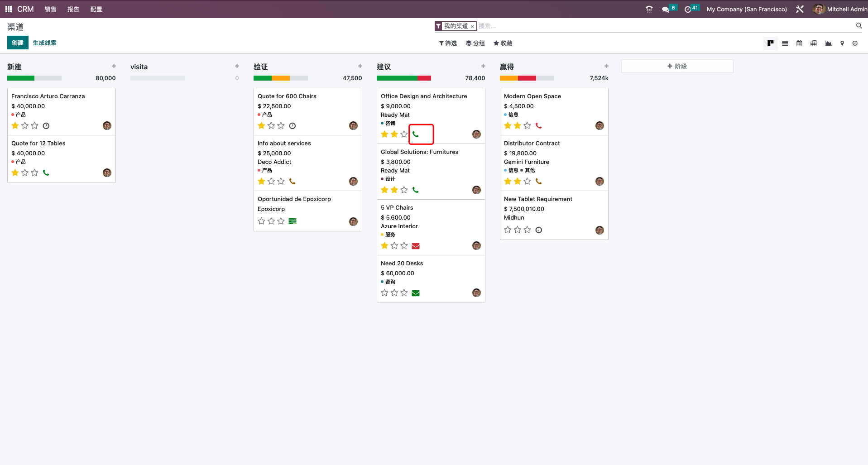Open the 筛选 filters dropdown
Screen dimensions: 868x465
tap(448, 43)
